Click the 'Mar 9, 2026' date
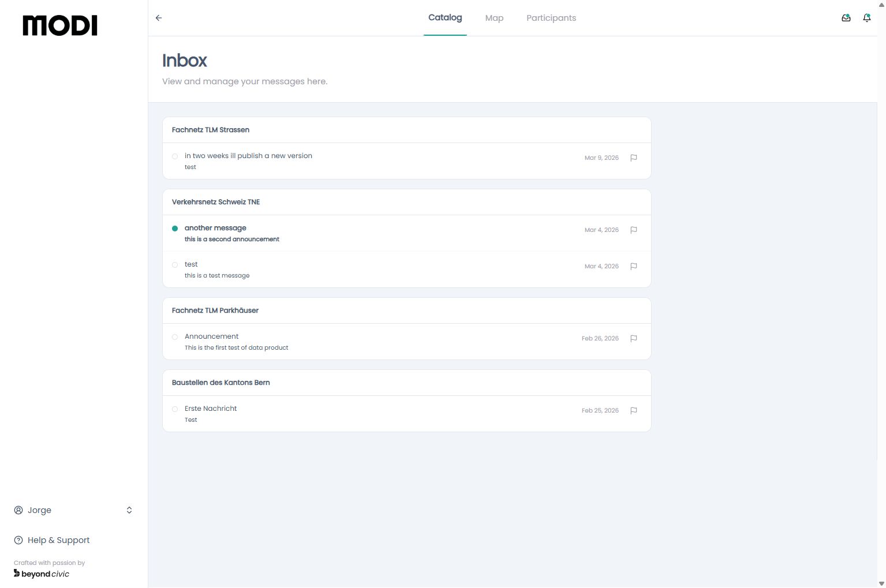 (x=601, y=158)
